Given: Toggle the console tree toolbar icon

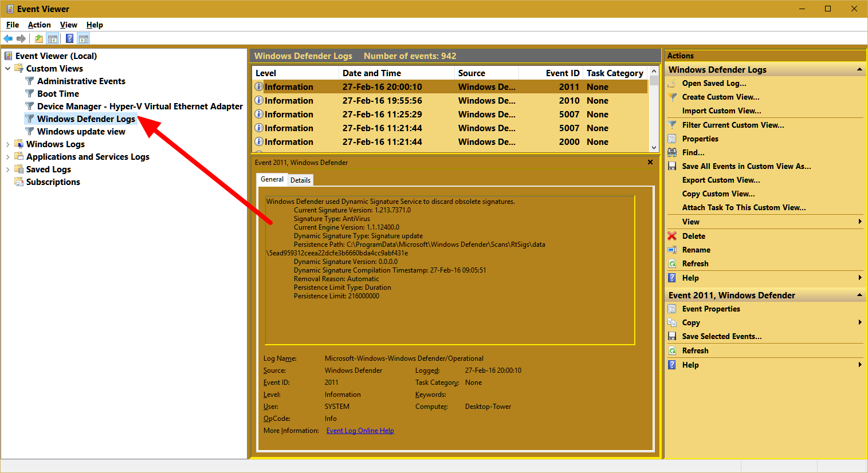Looking at the screenshot, I should pos(52,38).
